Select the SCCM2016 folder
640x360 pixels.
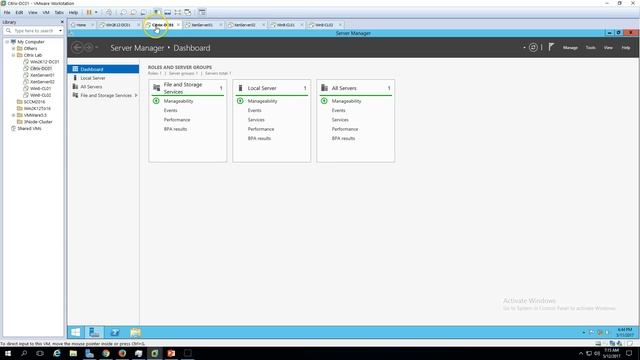click(34, 102)
